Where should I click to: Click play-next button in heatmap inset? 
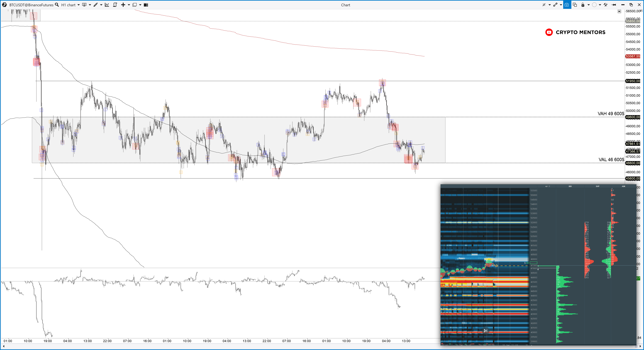(x=485, y=330)
